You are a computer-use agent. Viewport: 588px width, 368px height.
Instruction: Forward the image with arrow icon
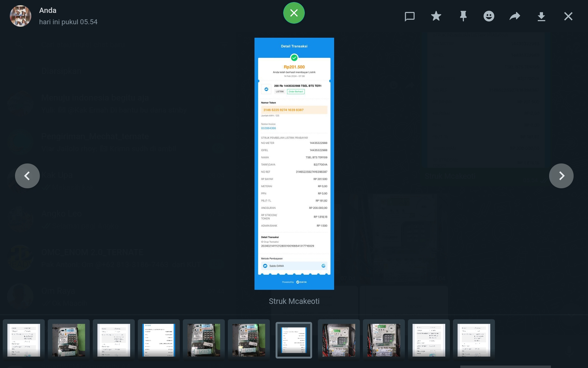[515, 16]
